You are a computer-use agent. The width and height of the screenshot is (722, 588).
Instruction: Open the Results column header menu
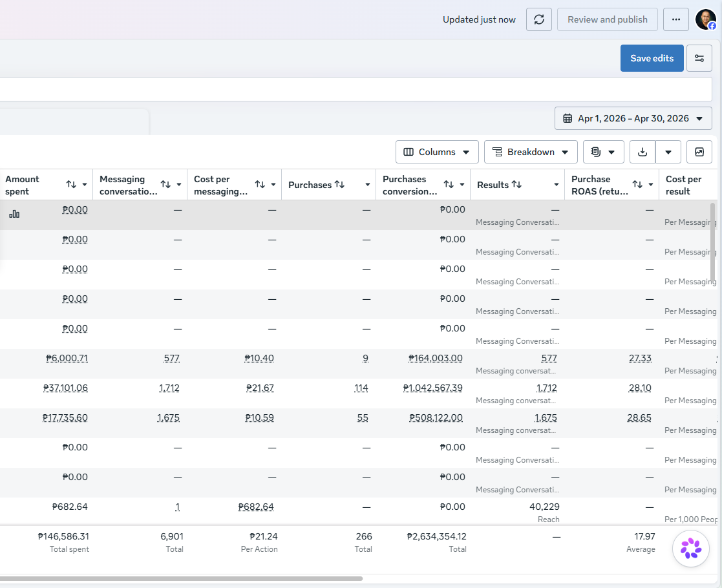pos(557,185)
